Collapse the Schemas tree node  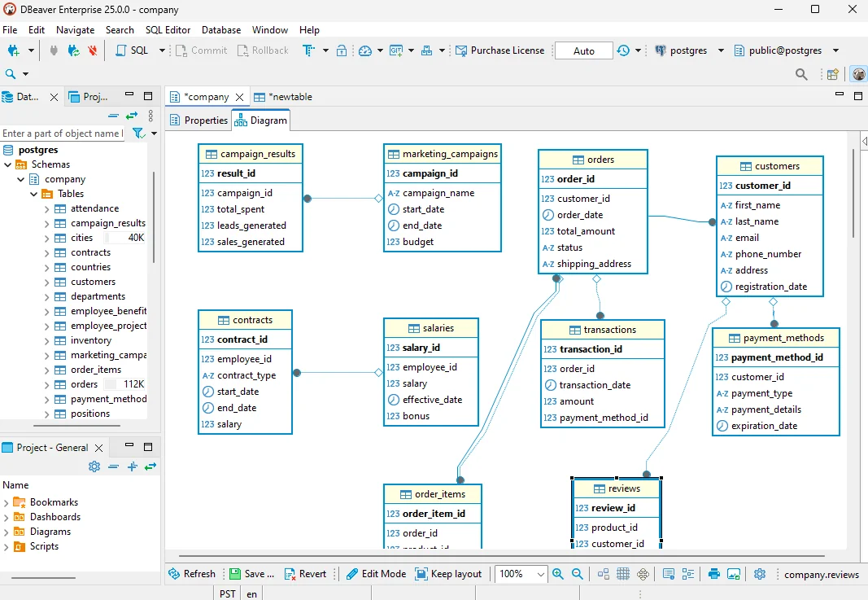(x=8, y=164)
